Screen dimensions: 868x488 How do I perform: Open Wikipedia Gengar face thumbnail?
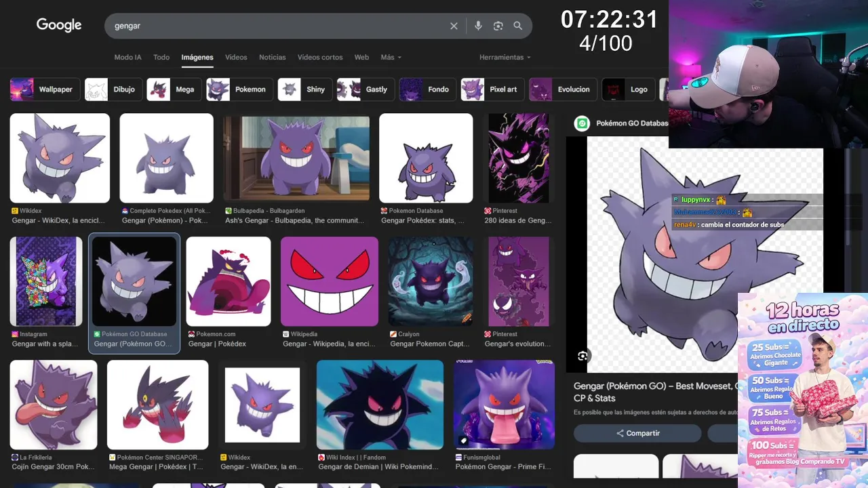[x=330, y=281]
